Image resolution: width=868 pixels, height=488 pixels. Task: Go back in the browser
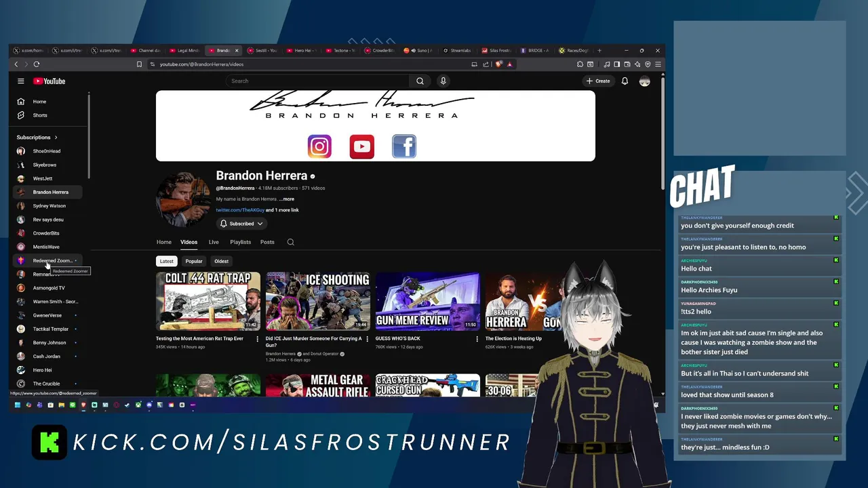[x=16, y=64]
